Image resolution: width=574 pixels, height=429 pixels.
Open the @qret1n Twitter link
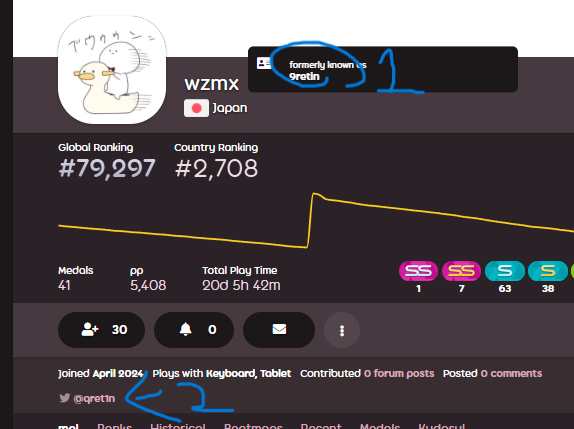tap(94, 398)
